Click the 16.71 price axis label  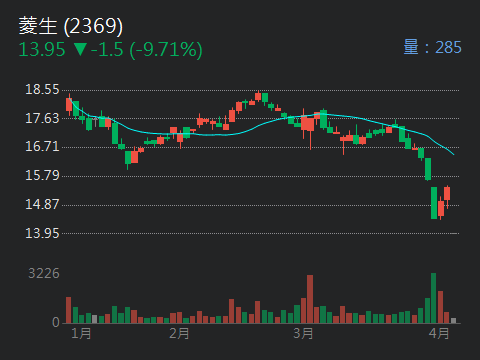click(x=42, y=146)
